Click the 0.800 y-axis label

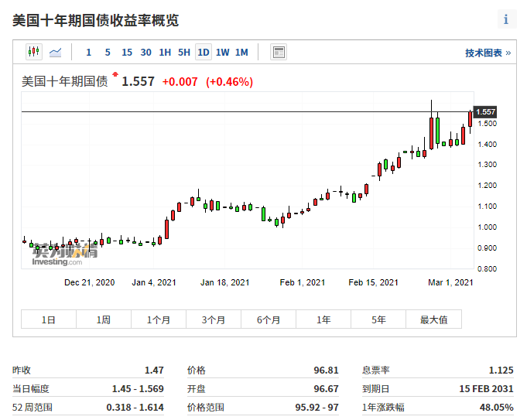point(487,269)
